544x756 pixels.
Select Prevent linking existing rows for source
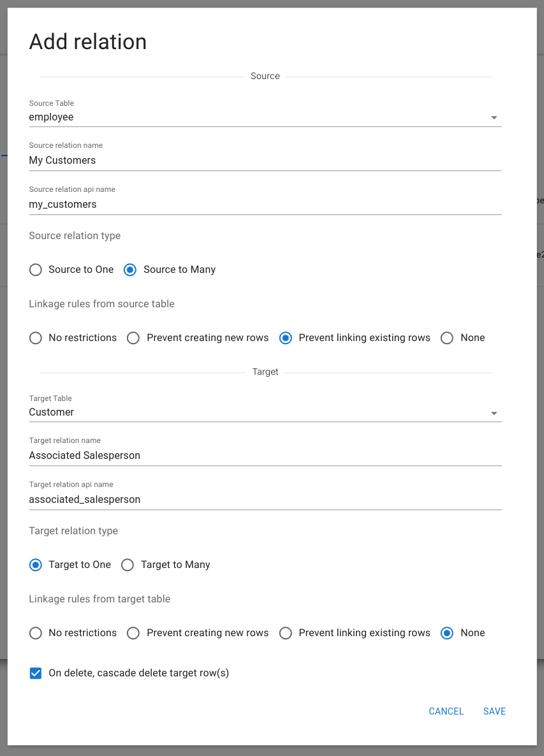286,338
